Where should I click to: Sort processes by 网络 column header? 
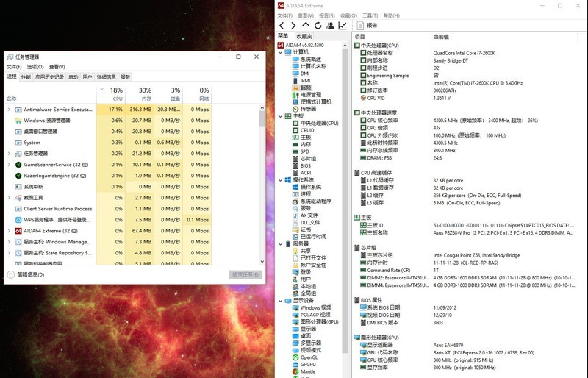point(197,94)
